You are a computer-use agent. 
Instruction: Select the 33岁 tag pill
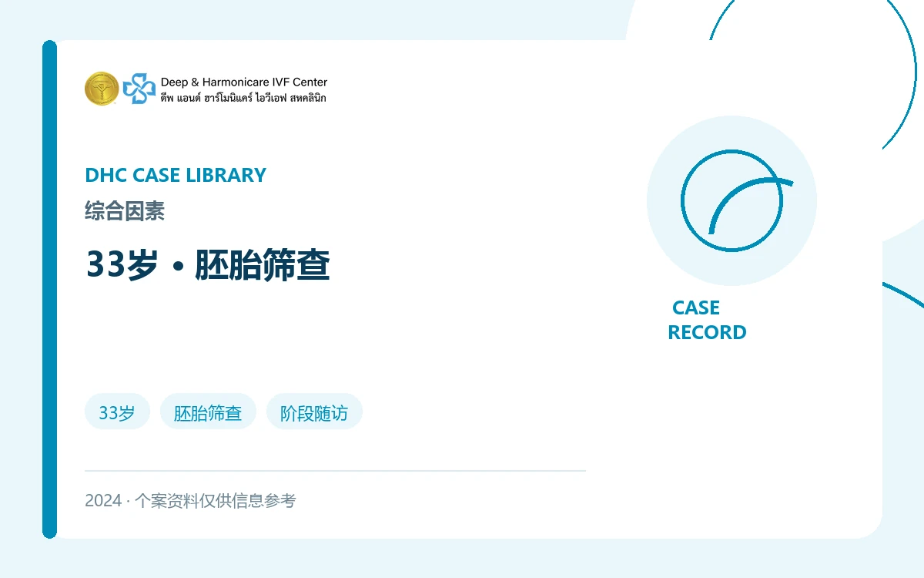(x=117, y=413)
